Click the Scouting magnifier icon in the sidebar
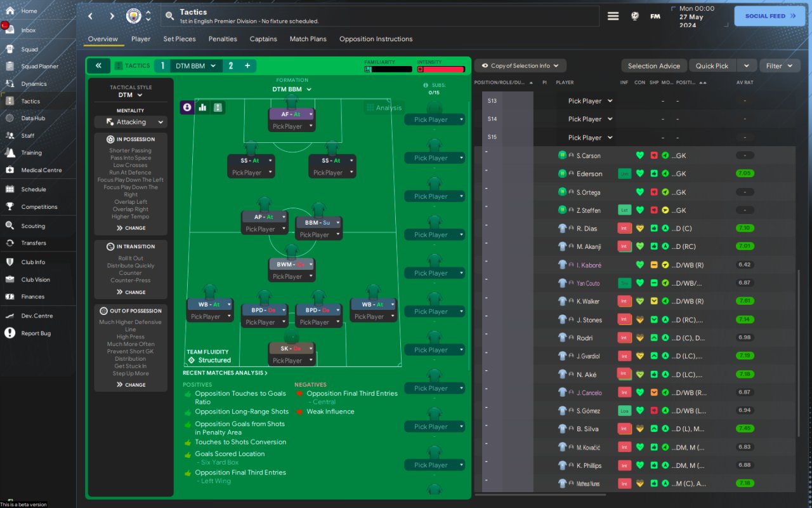The image size is (812, 508). point(10,225)
